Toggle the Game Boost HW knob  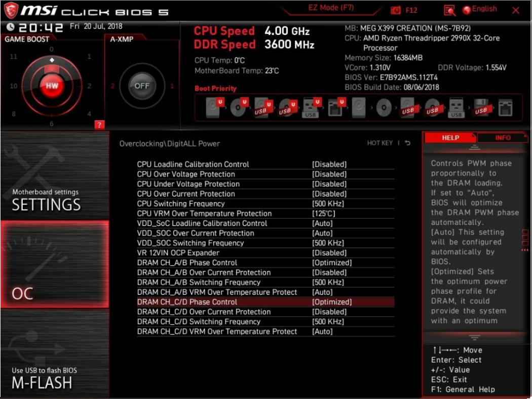point(52,86)
